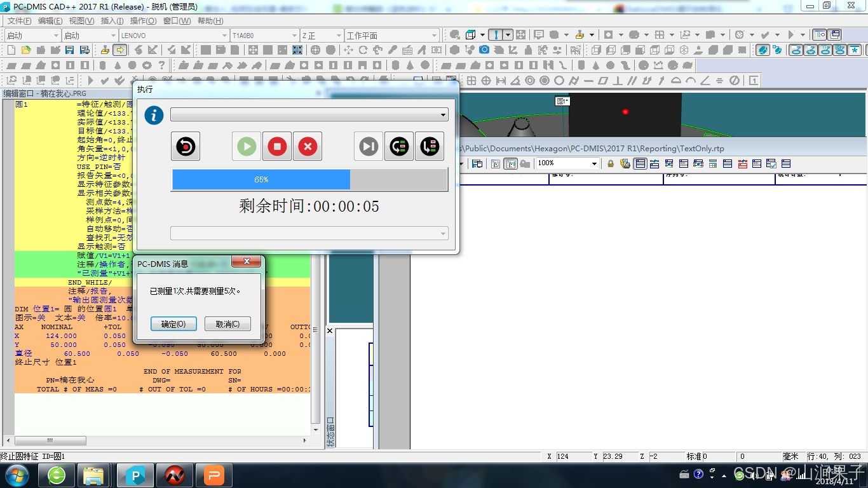Click the asterisk star icon at toolbar end
Image resolution: width=868 pixels, height=488 pixels.
pyautogui.click(x=855, y=50)
